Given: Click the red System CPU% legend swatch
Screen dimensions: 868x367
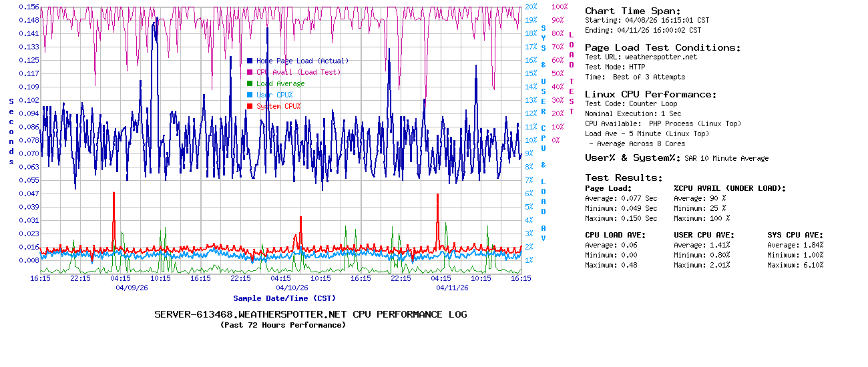Looking at the screenshot, I should point(250,106).
